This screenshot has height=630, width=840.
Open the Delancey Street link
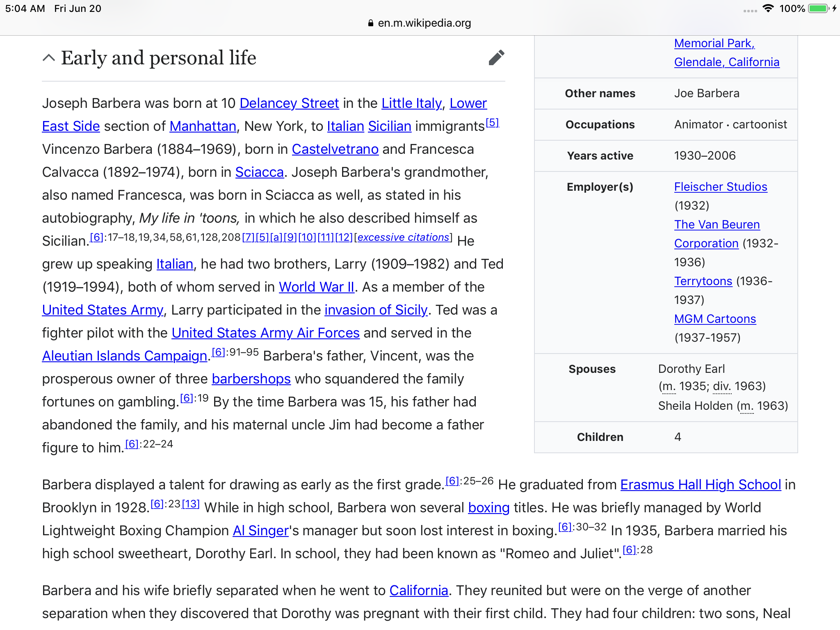point(289,103)
